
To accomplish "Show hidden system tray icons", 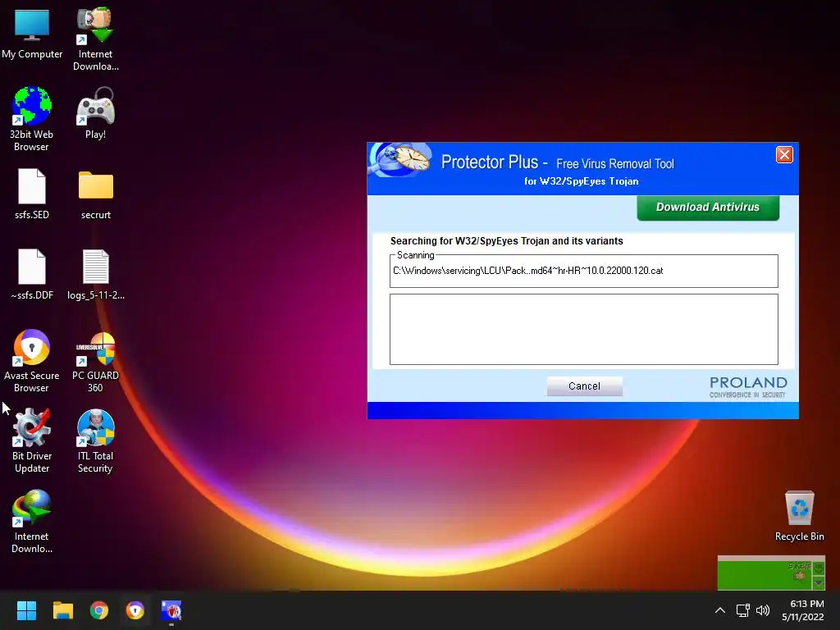I will (x=720, y=610).
